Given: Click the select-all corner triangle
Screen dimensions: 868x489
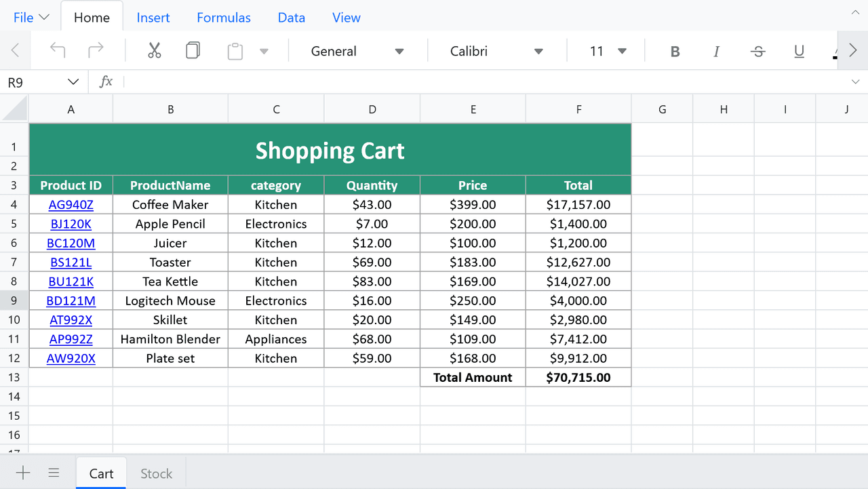Looking at the screenshot, I should (14, 109).
